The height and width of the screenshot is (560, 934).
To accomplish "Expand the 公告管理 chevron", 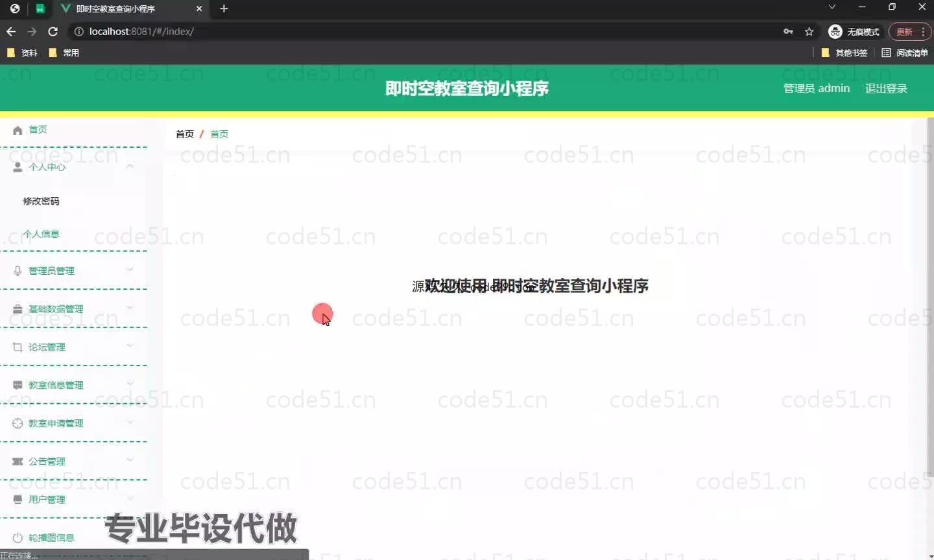I will point(130,461).
